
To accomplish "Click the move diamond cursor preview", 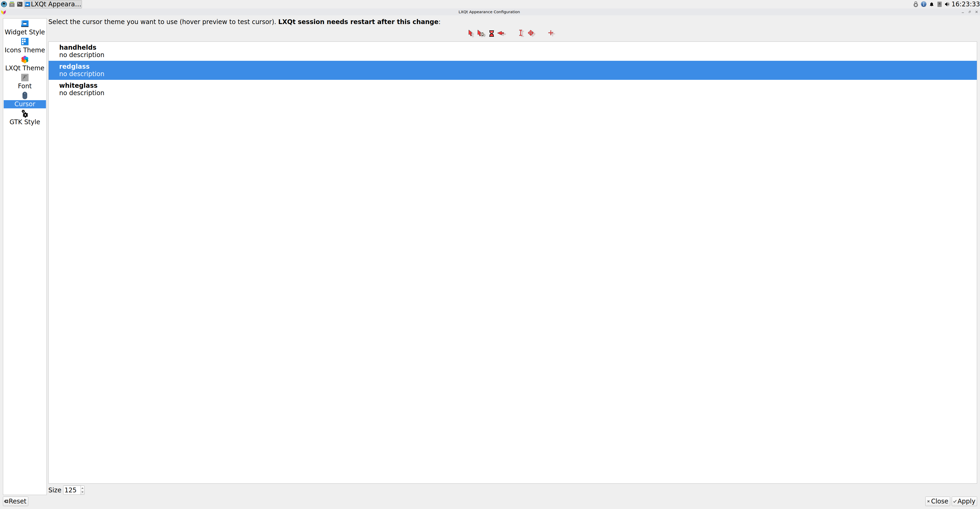I will [x=531, y=33].
